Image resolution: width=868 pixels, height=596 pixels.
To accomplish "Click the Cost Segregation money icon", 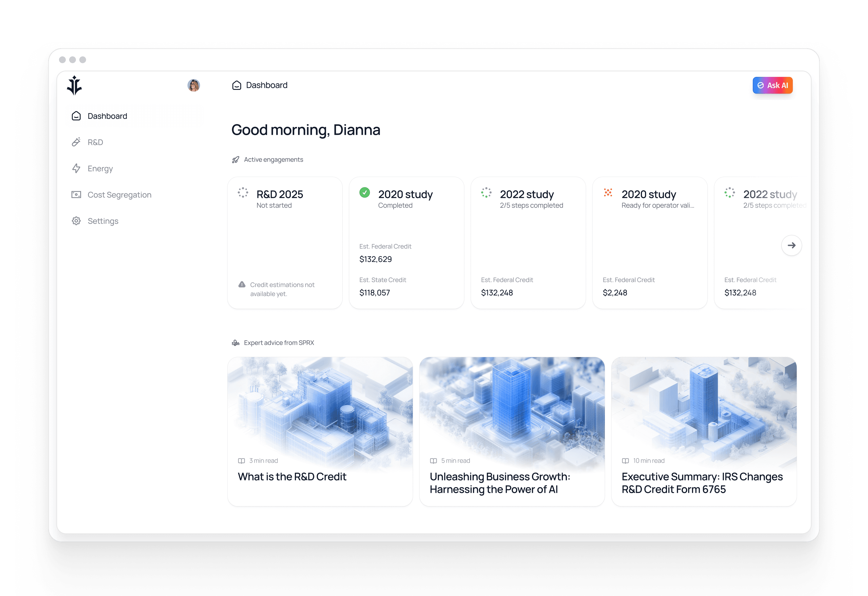I will pos(76,195).
